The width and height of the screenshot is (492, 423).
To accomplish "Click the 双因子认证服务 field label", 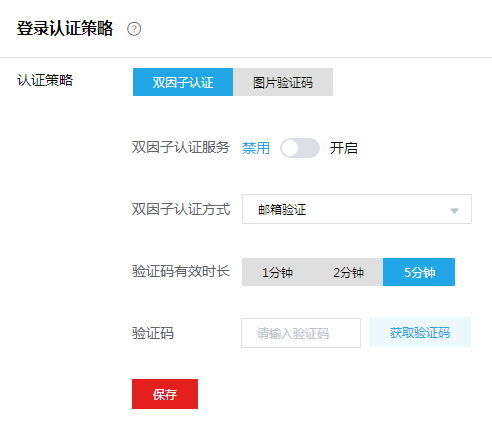I will [x=181, y=147].
